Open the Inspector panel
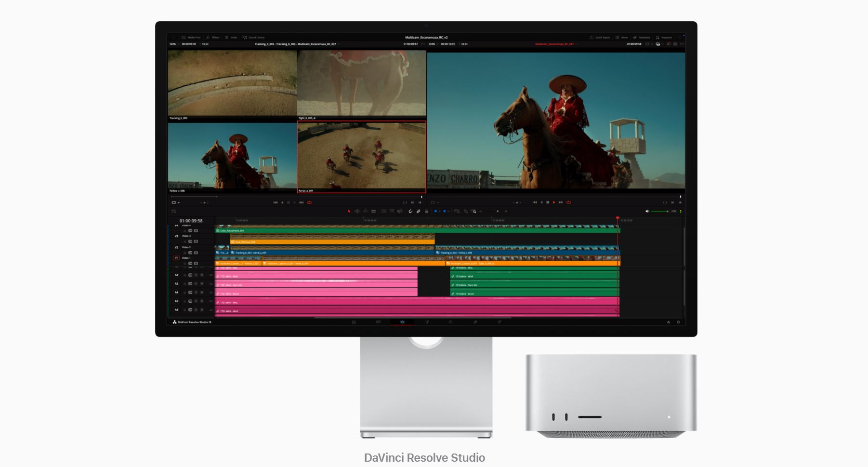This screenshot has width=868, height=467. [664, 37]
